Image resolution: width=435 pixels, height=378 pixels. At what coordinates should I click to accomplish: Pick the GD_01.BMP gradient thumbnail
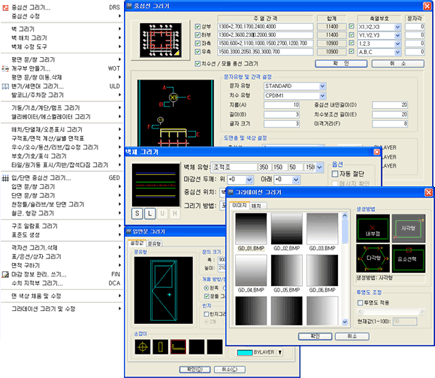click(x=251, y=229)
